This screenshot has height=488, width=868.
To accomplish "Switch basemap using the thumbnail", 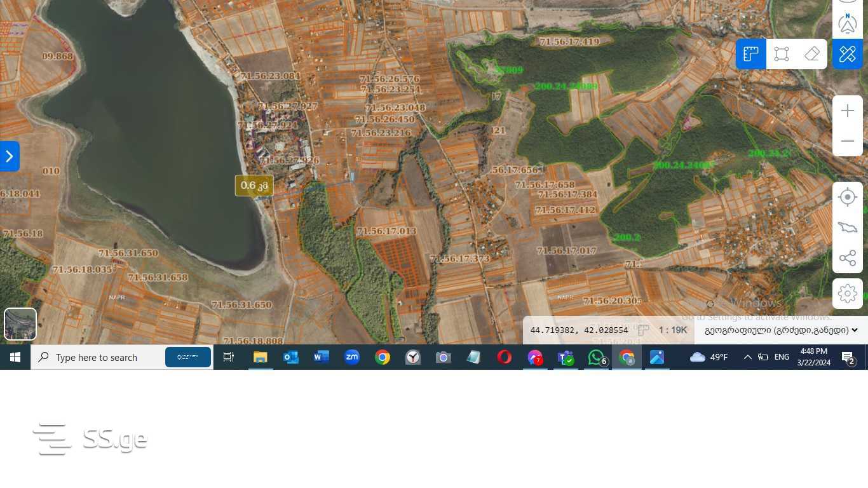I will (x=20, y=324).
